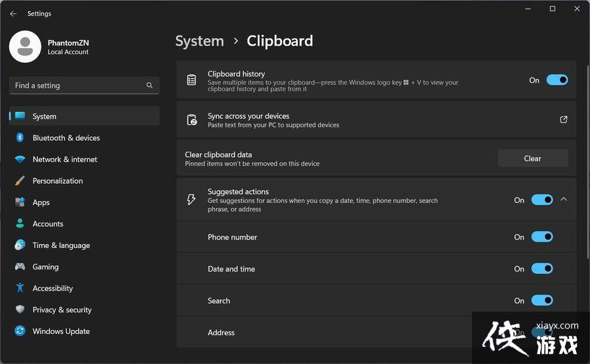Close the Settings window

point(577,9)
